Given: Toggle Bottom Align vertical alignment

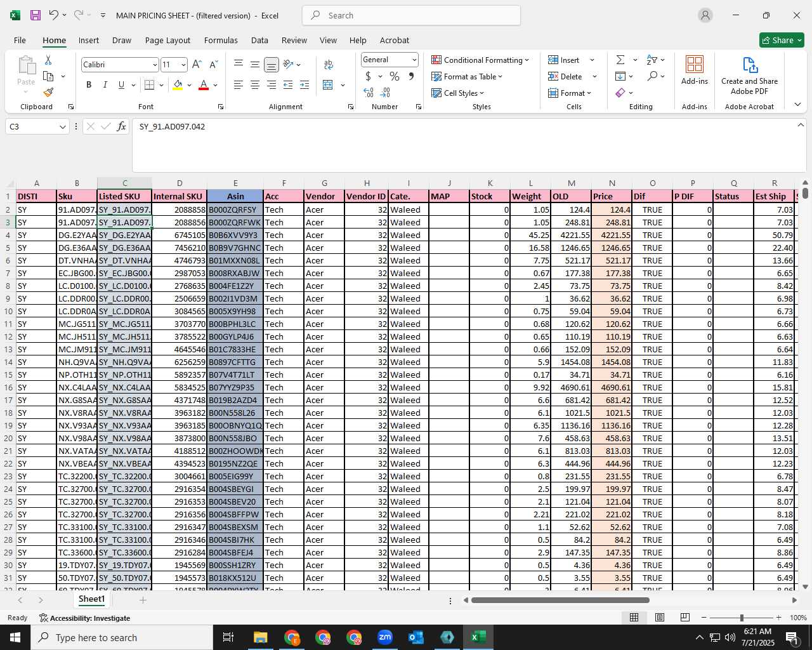Looking at the screenshot, I should click(x=272, y=64).
